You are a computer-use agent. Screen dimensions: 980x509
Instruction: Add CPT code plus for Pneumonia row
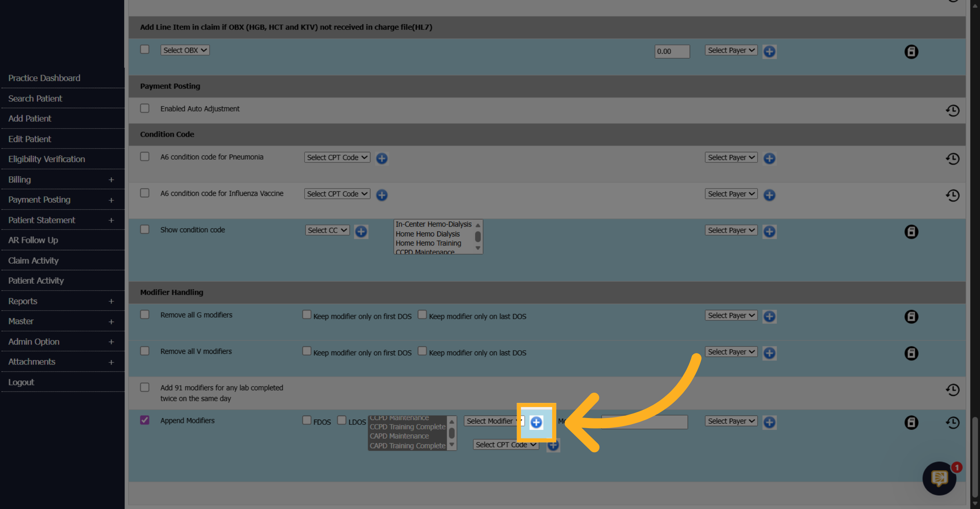(382, 158)
